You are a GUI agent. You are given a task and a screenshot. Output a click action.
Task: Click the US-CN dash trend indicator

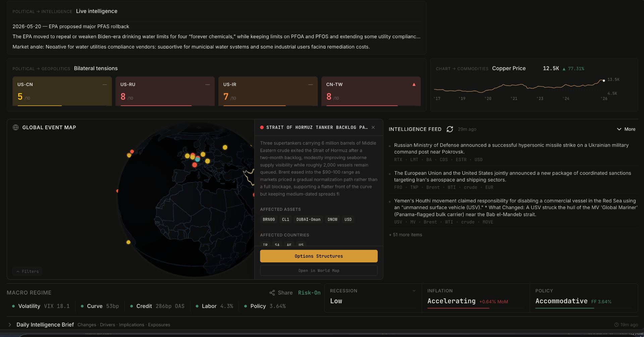(x=105, y=85)
